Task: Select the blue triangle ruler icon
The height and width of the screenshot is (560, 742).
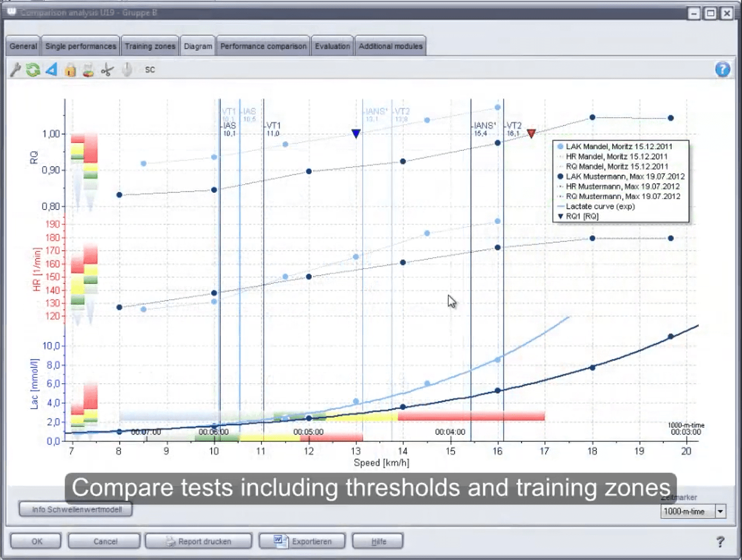Action: (51, 69)
